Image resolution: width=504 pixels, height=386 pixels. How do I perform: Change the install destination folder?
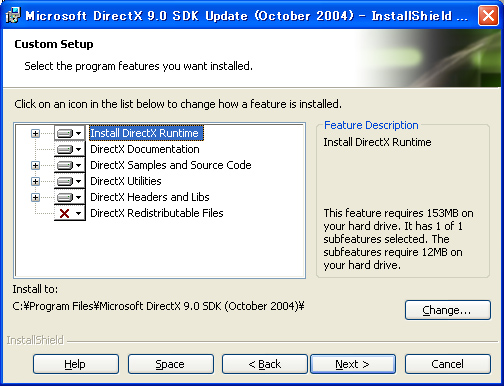[448, 310]
